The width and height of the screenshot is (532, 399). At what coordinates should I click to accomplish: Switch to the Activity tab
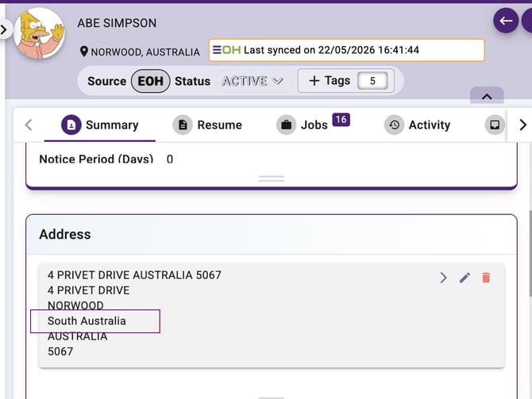418,125
